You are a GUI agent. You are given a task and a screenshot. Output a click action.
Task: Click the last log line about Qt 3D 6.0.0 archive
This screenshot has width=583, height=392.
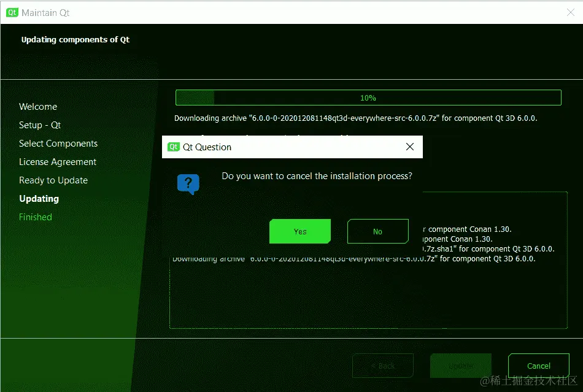tap(354, 259)
